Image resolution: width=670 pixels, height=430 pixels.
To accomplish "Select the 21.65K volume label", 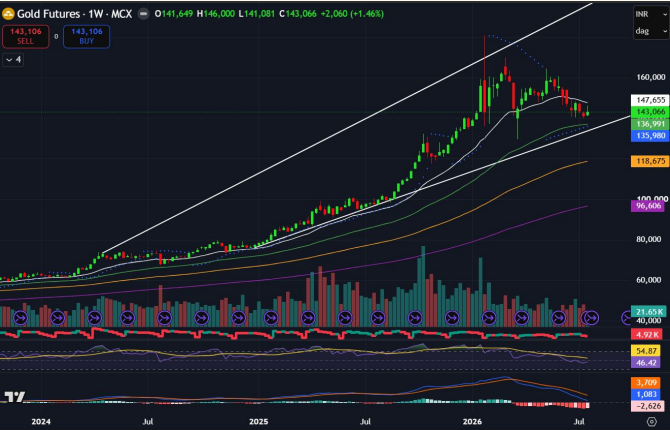I will pos(650,312).
